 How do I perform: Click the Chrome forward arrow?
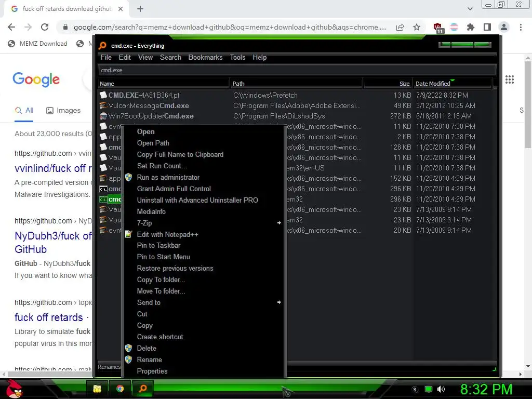click(28, 27)
